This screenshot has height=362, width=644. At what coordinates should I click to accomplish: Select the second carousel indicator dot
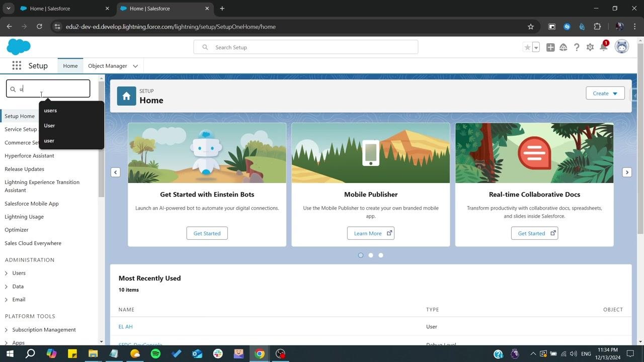pos(370,255)
